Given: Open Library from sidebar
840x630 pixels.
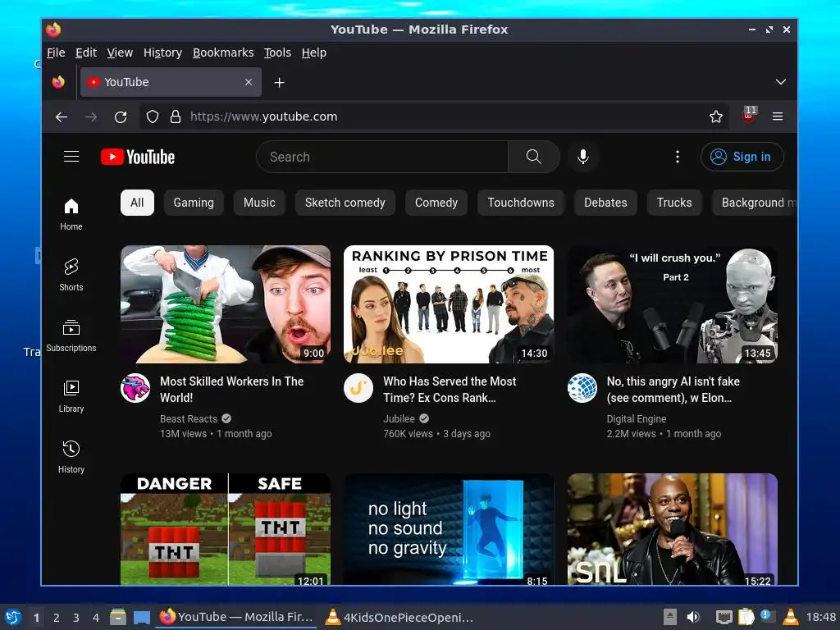Looking at the screenshot, I should (71, 396).
